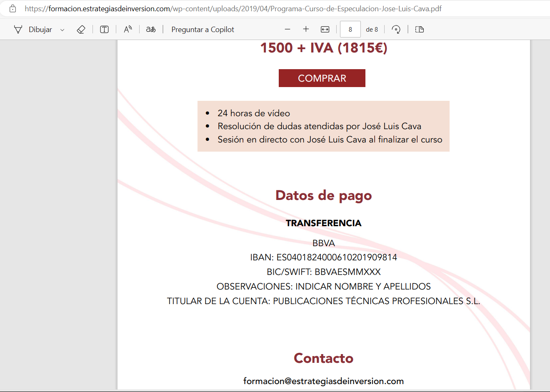Rotate the PDF page
This screenshot has height=392, width=550.
pyautogui.click(x=396, y=29)
